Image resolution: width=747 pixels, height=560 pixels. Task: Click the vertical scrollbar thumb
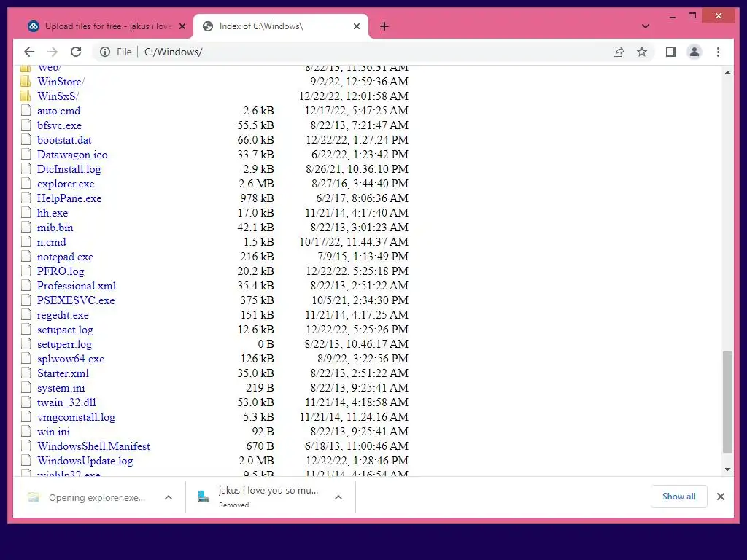pyautogui.click(x=727, y=402)
